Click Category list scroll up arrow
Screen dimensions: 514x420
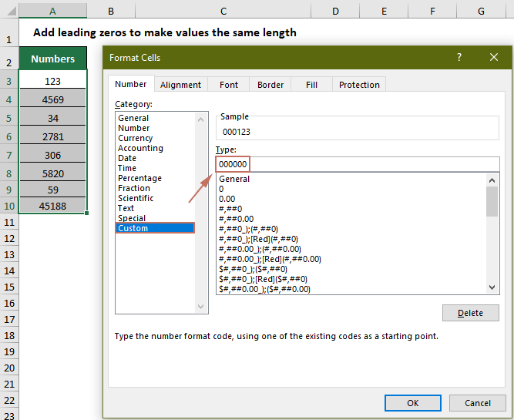[200, 119]
